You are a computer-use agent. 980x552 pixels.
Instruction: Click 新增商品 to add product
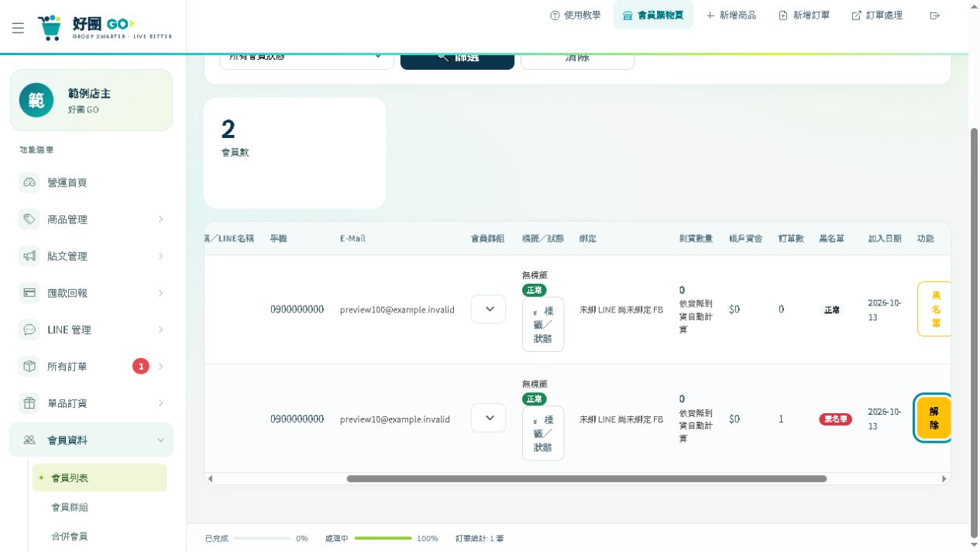click(731, 16)
